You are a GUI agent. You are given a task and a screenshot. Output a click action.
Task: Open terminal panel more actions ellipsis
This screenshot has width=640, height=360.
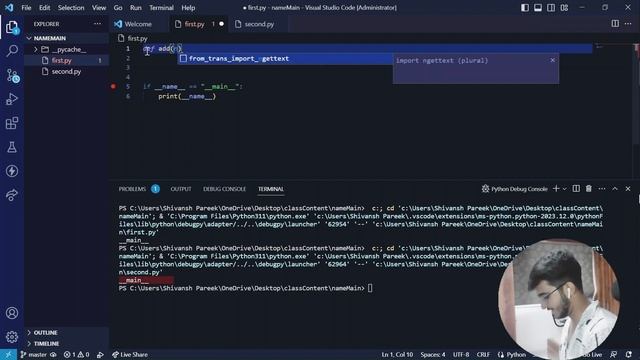click(602, 189)
